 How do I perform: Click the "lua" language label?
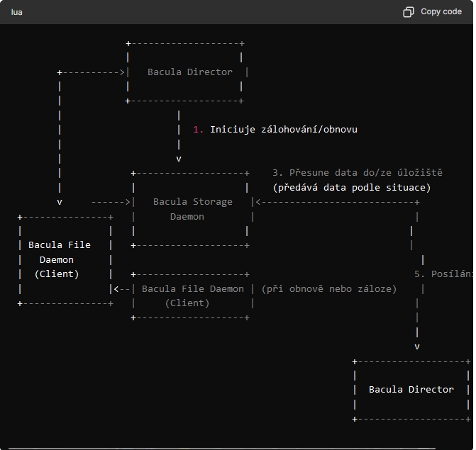[16, 12]
